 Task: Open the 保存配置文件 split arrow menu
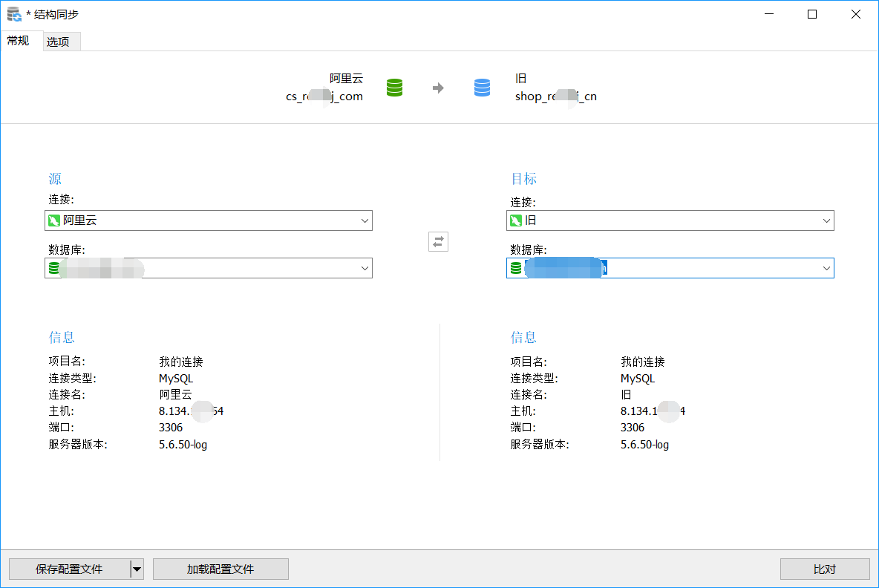point(137,569)
